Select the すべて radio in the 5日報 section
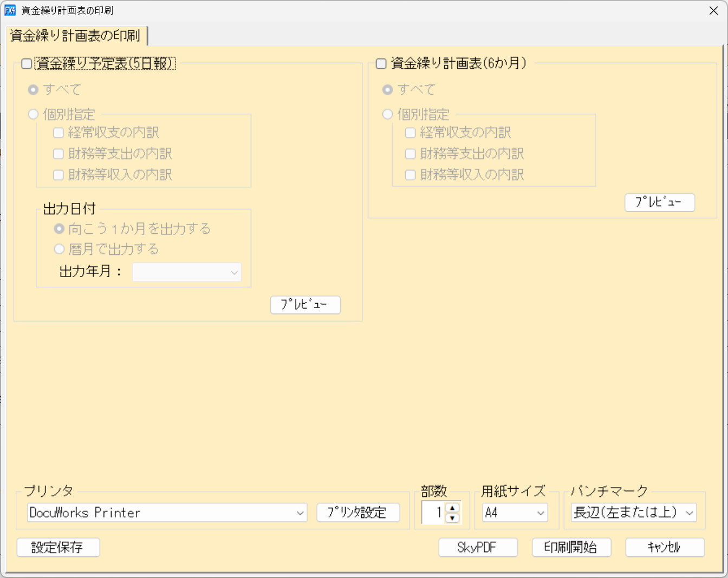 tap(33, 90)
